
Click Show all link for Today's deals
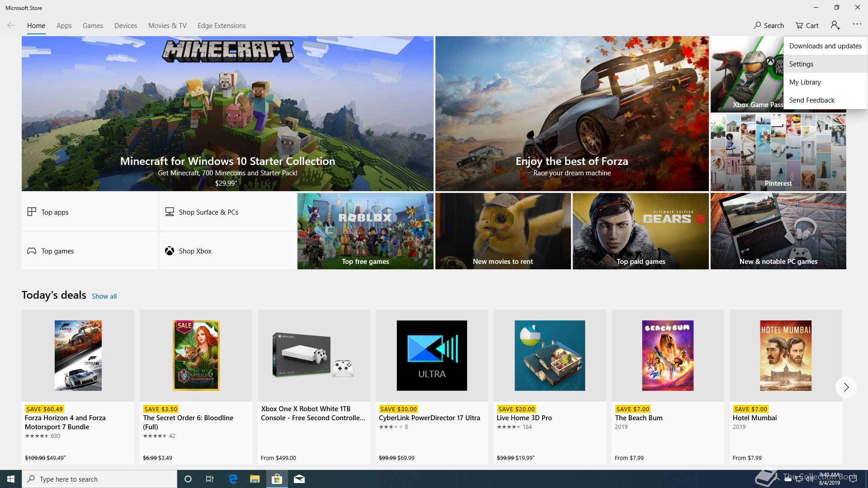click(x=104, y=296)
